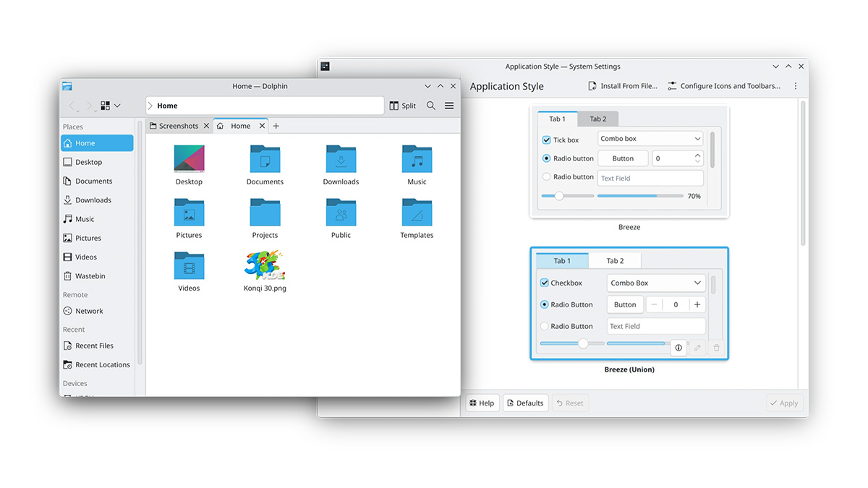The width and height of the screenshot is (868, 488).
Task: Open the Downloads folder icon in file view
Action: tap(341, 158)
